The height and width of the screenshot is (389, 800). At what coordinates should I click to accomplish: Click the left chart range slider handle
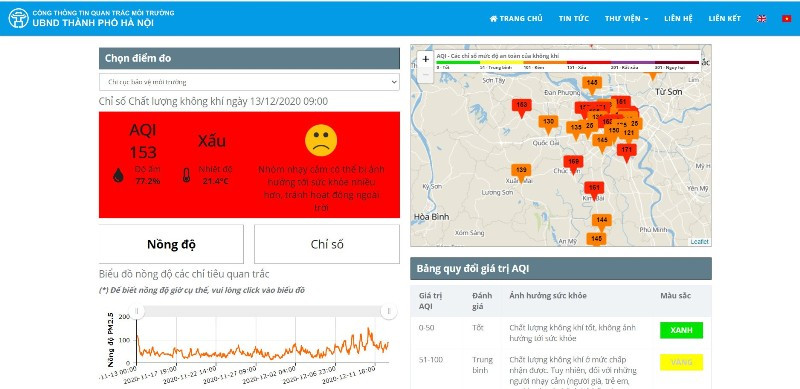tap(136, 311)
